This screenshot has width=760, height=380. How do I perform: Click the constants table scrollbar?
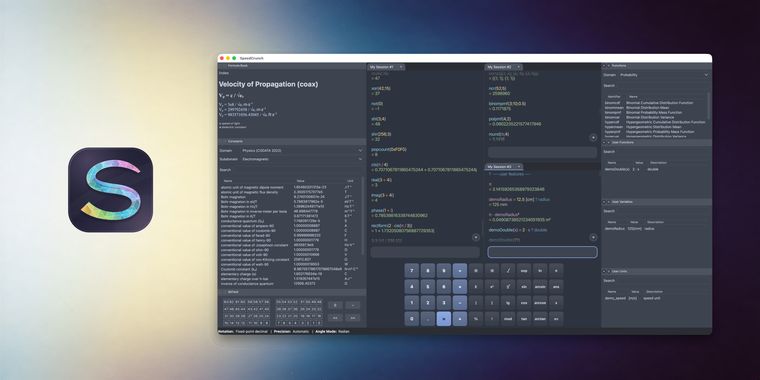[x=364, y=216]
